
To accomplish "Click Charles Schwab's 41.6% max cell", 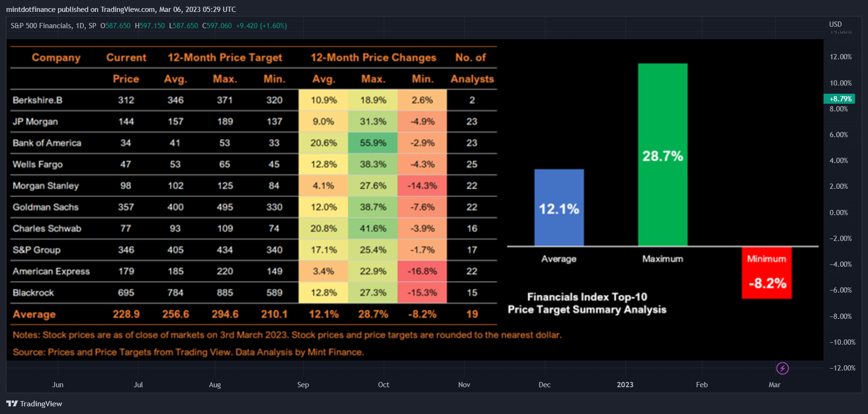I will [x=373, y=229].
